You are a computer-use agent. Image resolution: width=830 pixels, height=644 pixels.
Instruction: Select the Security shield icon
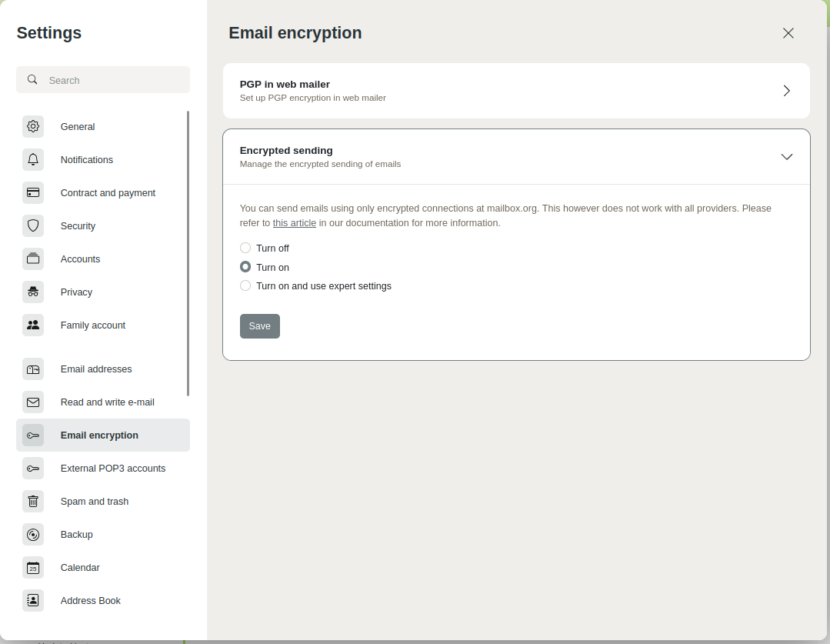33,225
